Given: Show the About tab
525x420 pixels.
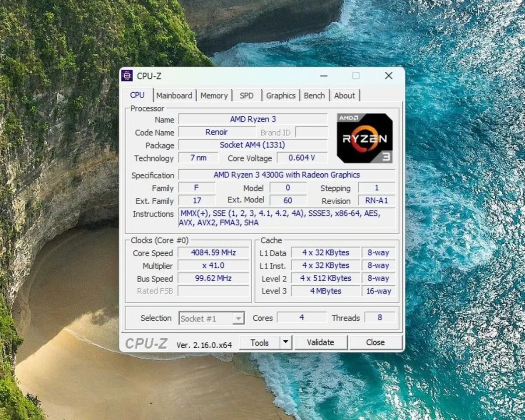Looking at the screenshot, I should coord(345,95).
